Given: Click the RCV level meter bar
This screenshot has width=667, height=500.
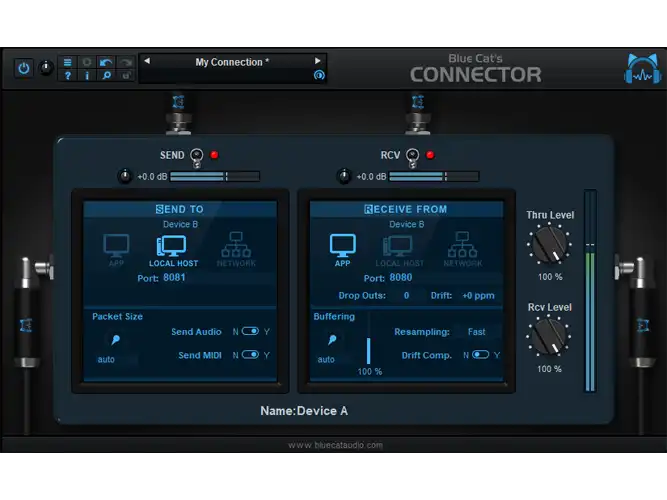Looking at the screenshot, I should [434, 177].
